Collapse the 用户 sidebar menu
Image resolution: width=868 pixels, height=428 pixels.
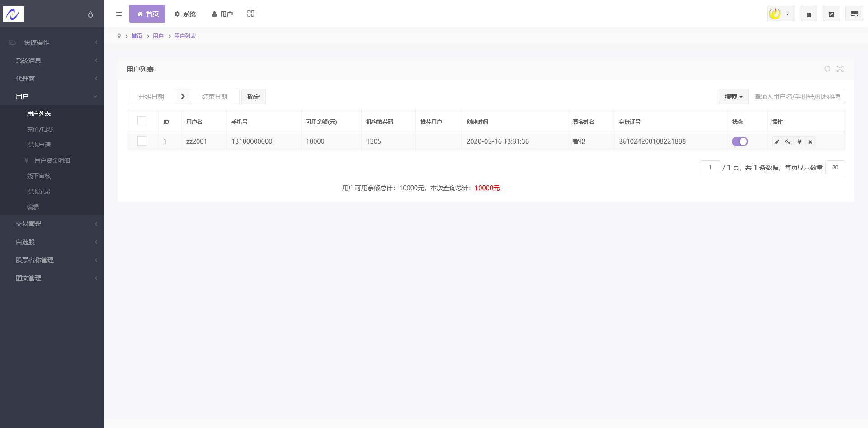(52, 97)
